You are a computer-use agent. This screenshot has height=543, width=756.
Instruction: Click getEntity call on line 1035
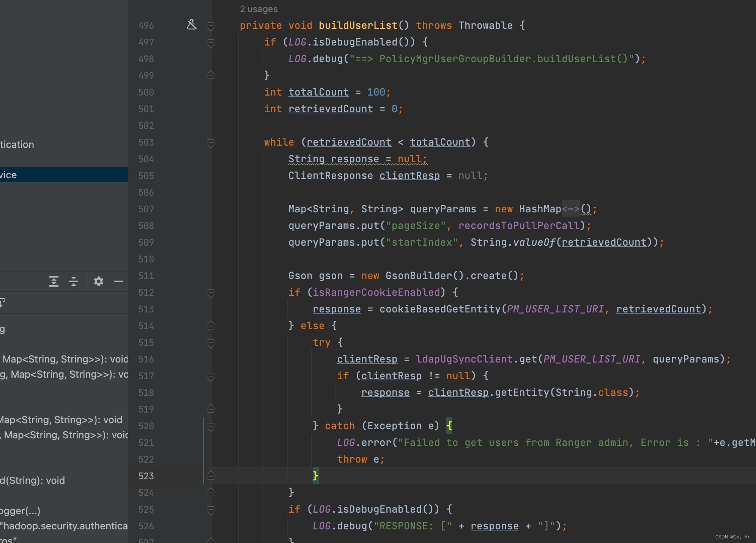click(x=522, y=392)
